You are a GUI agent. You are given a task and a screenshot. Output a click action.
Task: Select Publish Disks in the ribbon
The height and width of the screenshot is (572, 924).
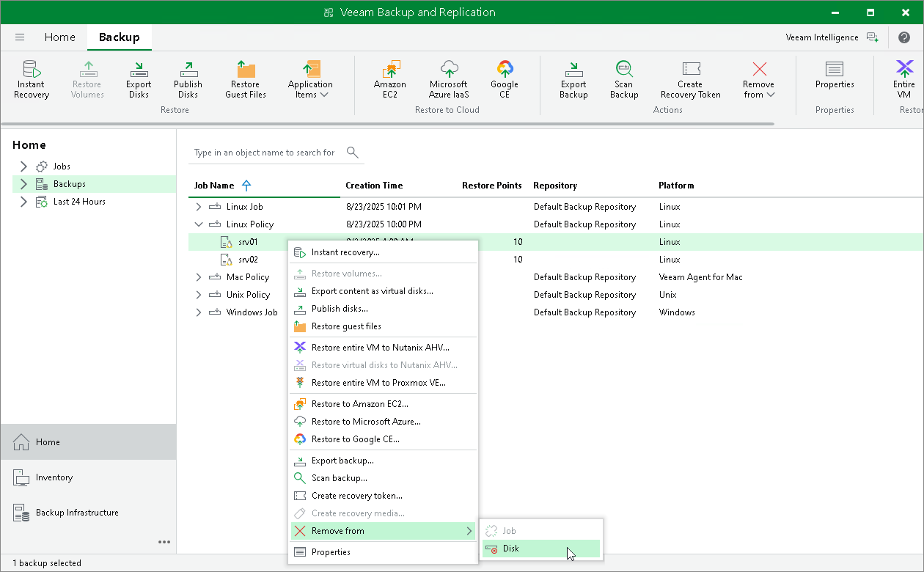coord(188,79)
